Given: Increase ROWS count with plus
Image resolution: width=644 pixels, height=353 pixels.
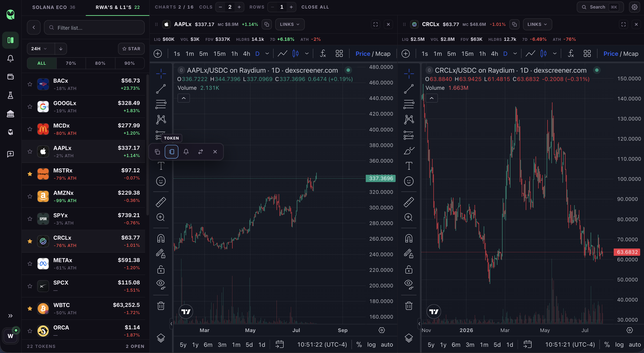Looking at the screenshot, I should [x=291, y=7].
